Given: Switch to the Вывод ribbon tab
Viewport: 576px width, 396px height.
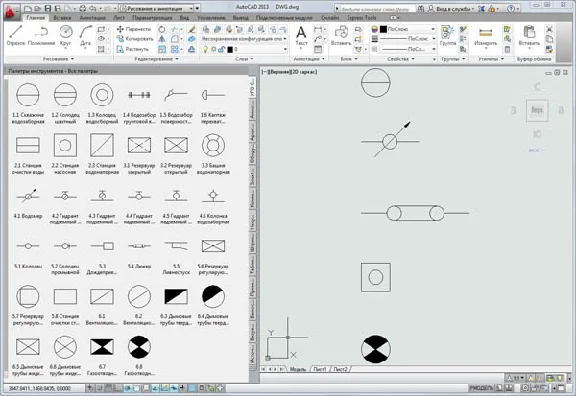Looking at the screenshot, I should [241, 17].
